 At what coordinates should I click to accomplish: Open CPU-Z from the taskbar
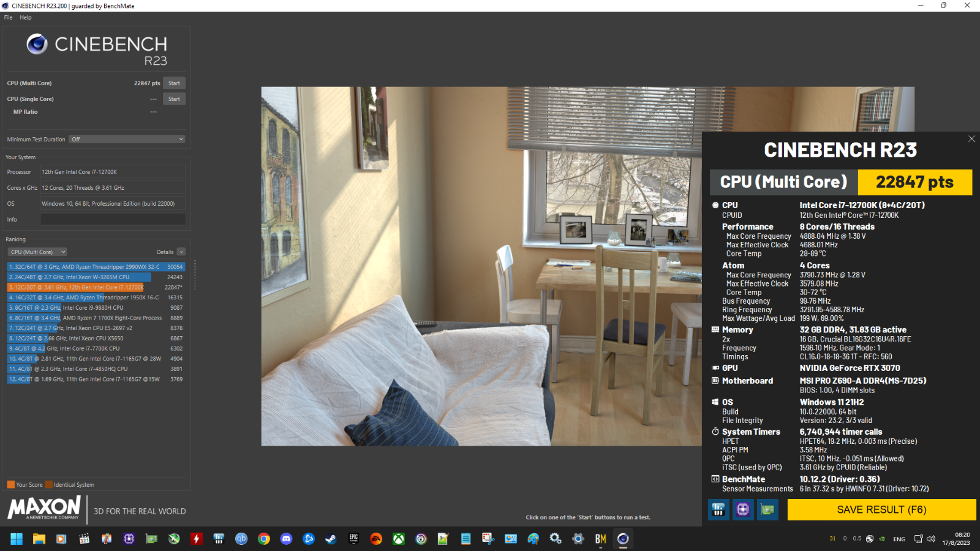click(129, 539)
